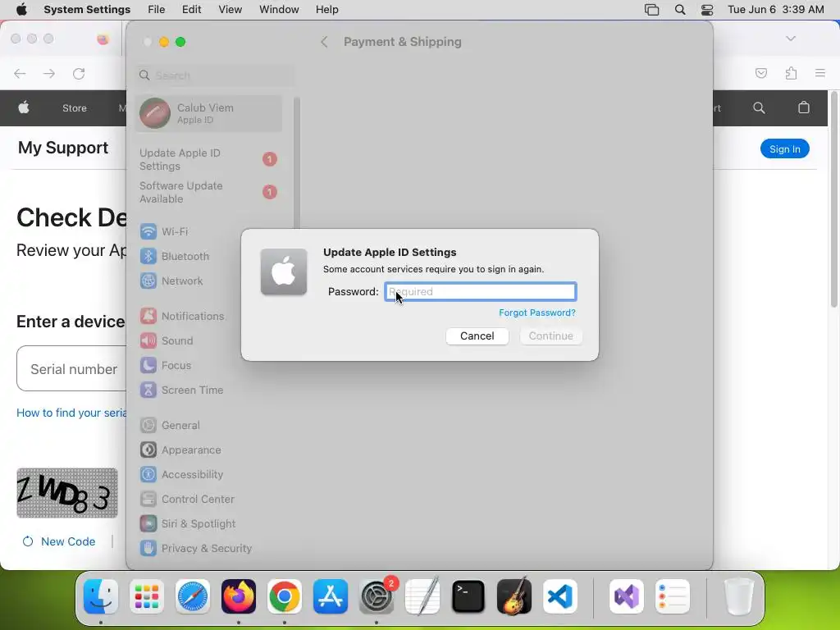The width and height of the screenshot is (840, 630).
Task: Click the dimmed Continue button
Action: [550, 336]
